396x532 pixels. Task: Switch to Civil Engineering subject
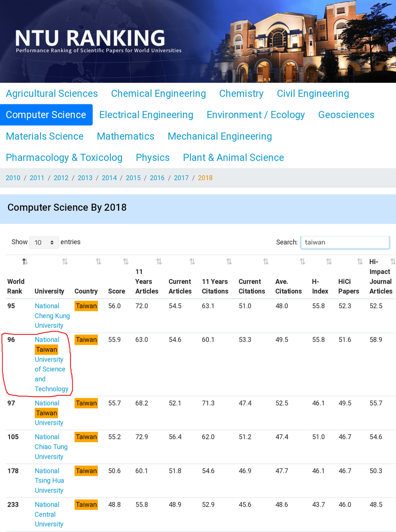pos(313,94)
